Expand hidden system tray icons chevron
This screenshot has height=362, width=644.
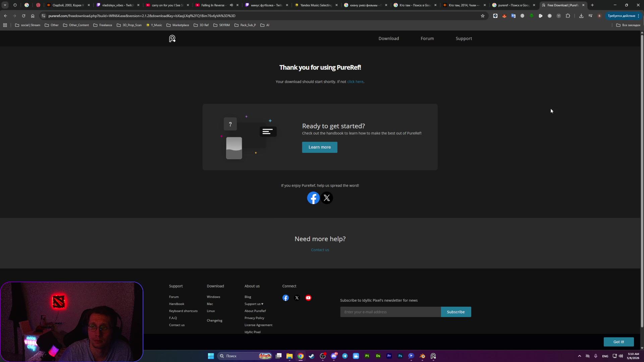(579, 356)
